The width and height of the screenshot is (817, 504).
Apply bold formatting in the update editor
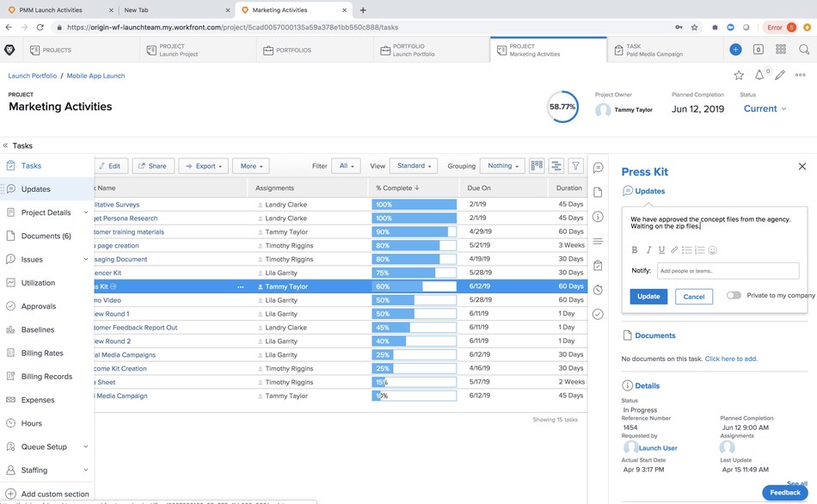point(635,250)
